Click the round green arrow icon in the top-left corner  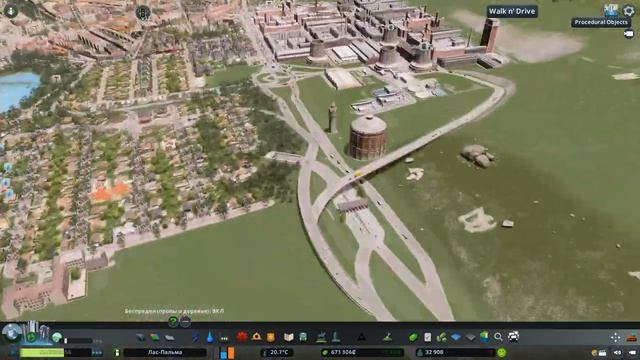11,11
